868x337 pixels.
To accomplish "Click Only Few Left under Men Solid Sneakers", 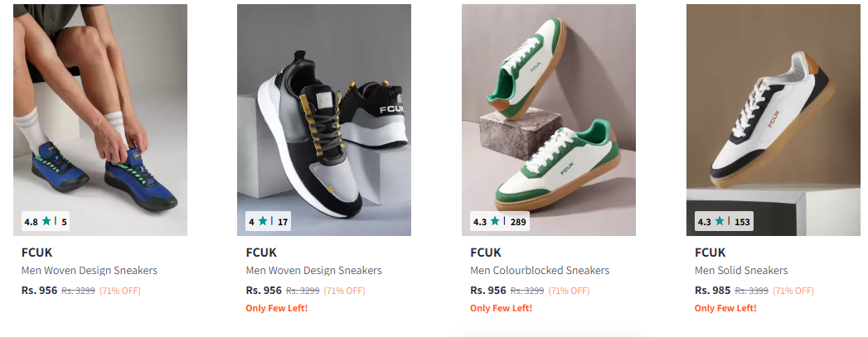I will pos(725,308).
